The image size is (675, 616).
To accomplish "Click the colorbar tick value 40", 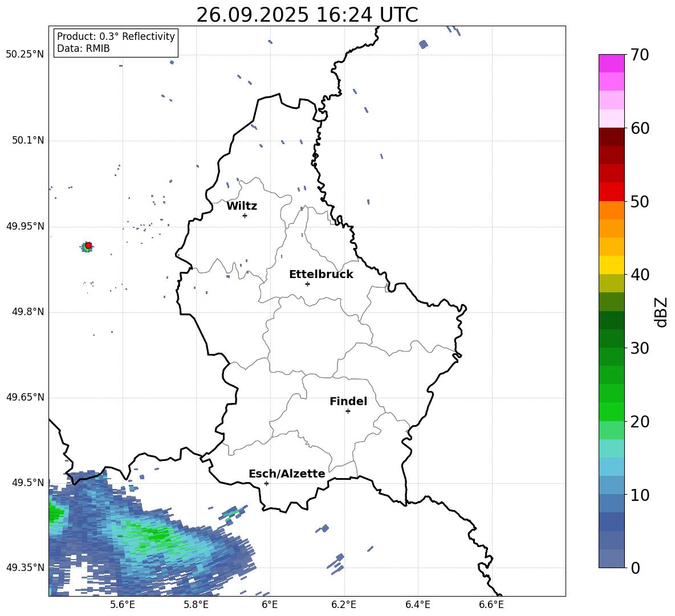I will coord(640,275).
